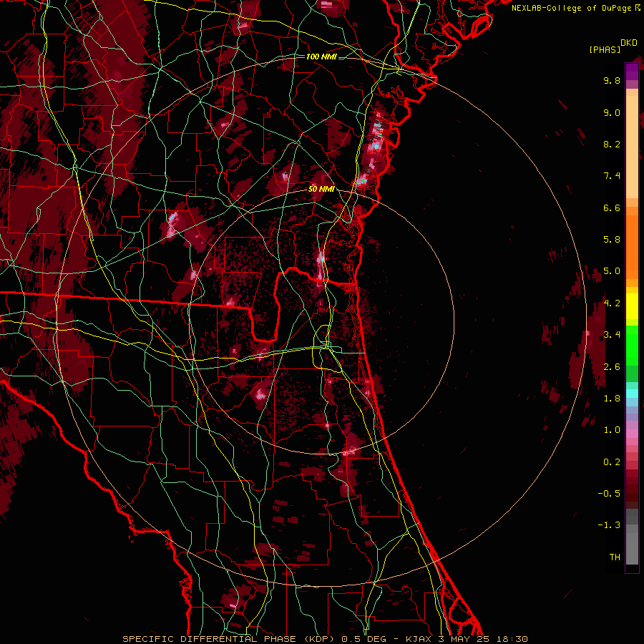Click the -1.3 scale value
The image size is (644, 644).
pos(609,525)
